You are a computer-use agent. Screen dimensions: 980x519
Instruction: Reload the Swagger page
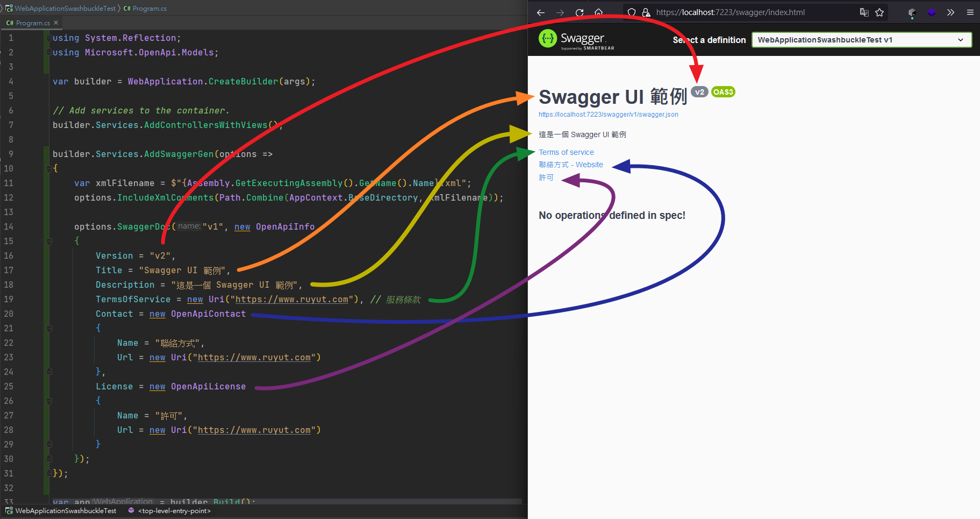(580, 12)
